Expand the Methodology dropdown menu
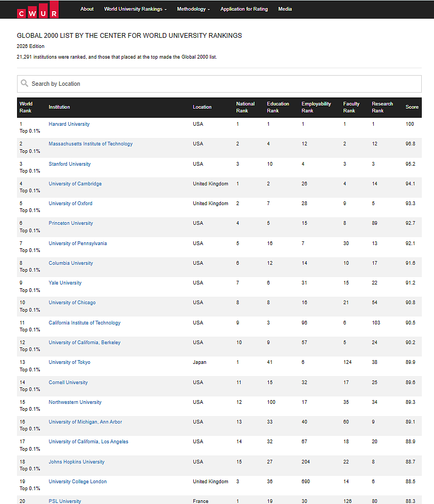 point(193,9)
